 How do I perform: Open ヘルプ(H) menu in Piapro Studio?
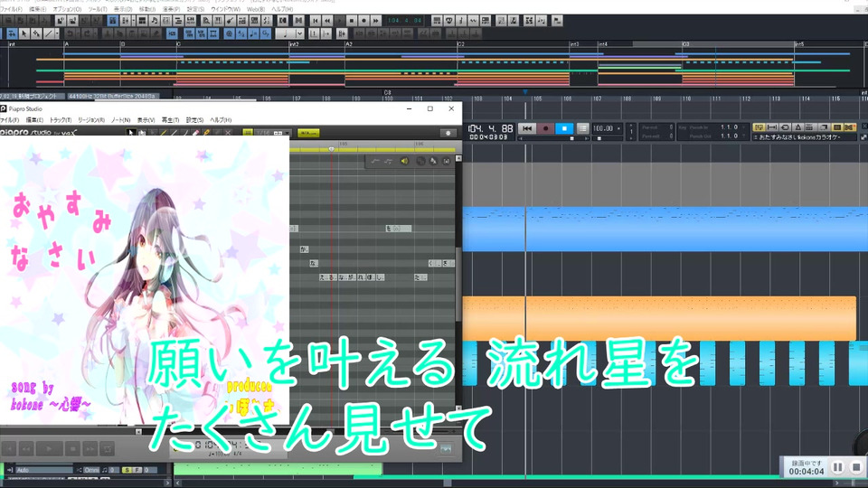point(221,120)
